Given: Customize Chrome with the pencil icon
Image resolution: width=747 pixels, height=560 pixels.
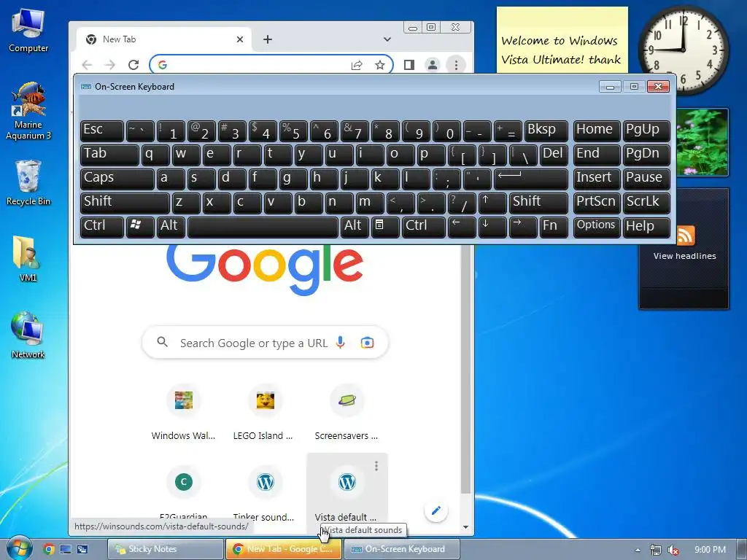Looking at the screenshot, I should (436, 510).
